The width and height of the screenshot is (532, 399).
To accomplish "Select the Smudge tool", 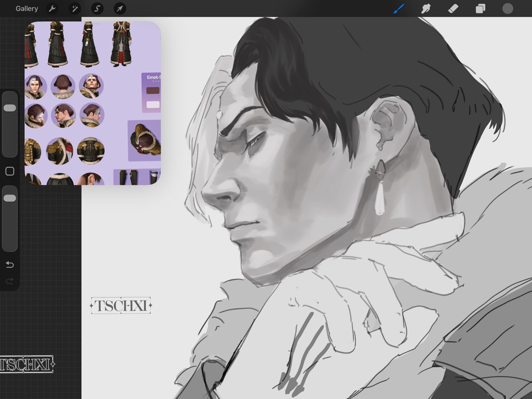I will tap(426, 8).
